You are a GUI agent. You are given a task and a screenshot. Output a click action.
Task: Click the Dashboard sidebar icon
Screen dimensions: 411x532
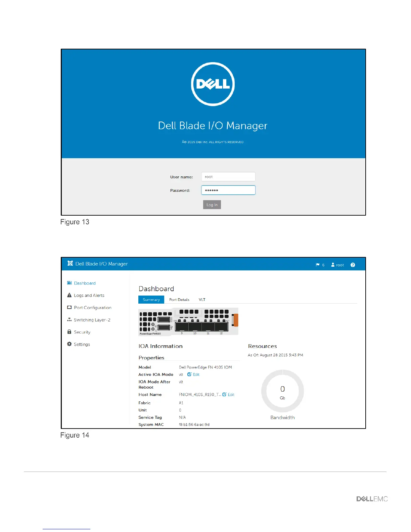click(x=69, y=283)
